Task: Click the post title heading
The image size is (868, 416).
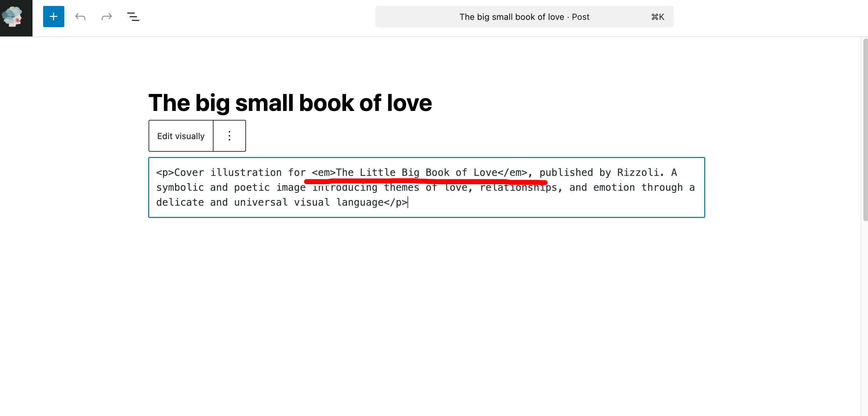Action: pos(290,103)
